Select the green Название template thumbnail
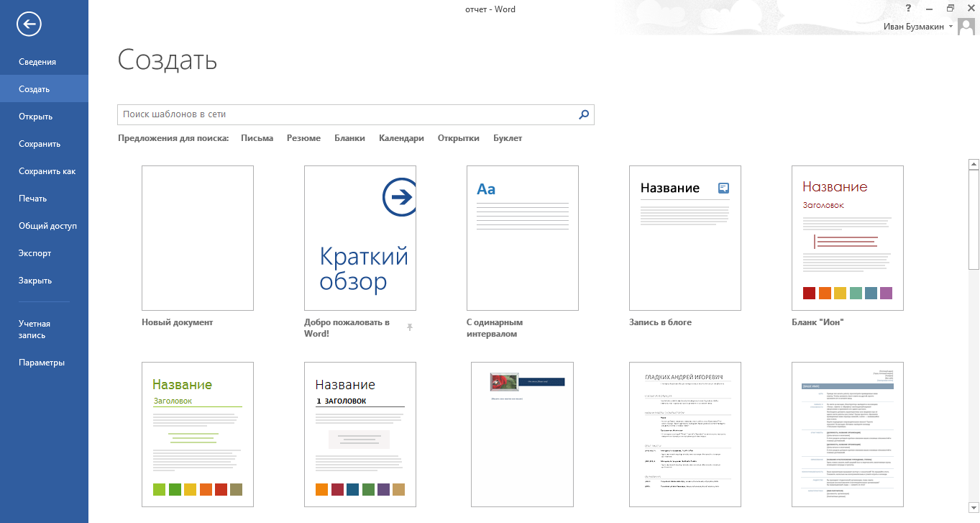Screen dimensions: 980x523 [198, 435]
